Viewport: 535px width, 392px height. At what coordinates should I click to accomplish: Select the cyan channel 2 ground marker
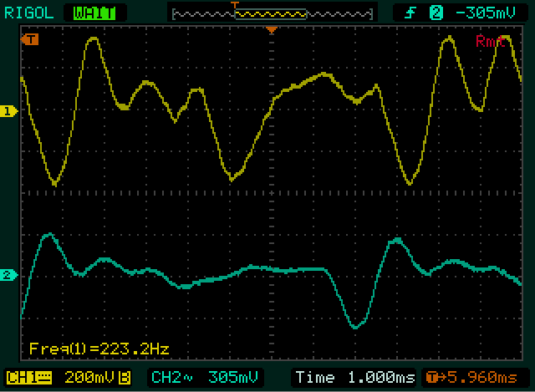(9, 275)
